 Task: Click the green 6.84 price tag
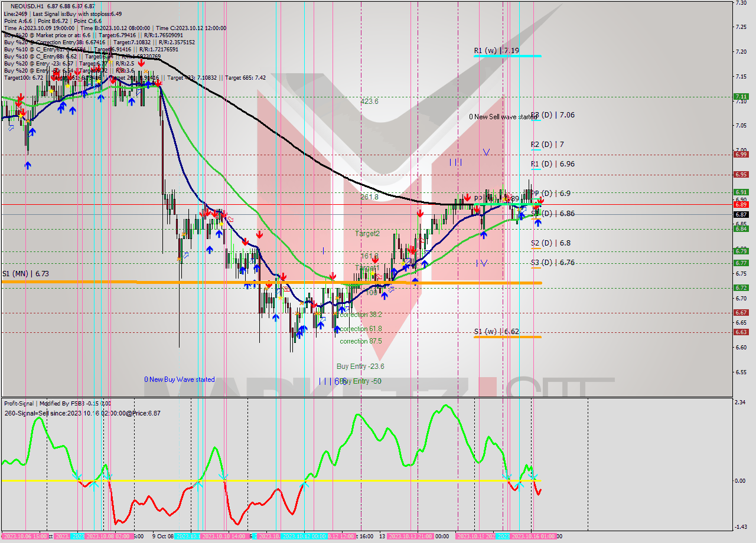point(741,228)
